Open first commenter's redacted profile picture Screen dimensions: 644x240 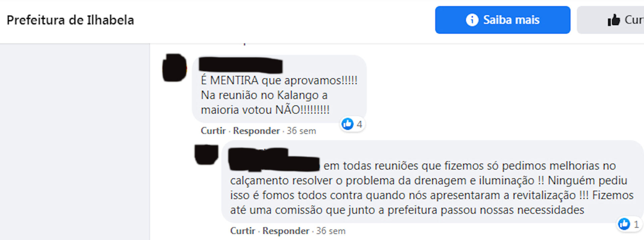point(174,68)
